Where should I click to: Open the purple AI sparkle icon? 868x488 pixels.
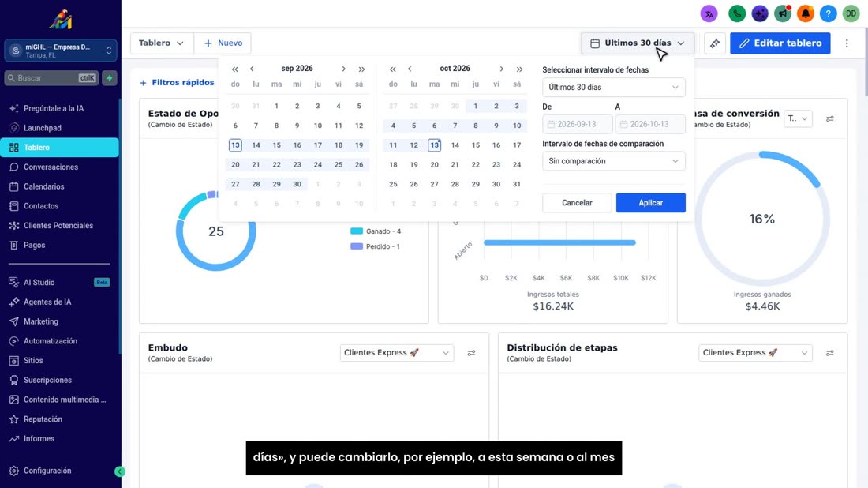[759, 13]
